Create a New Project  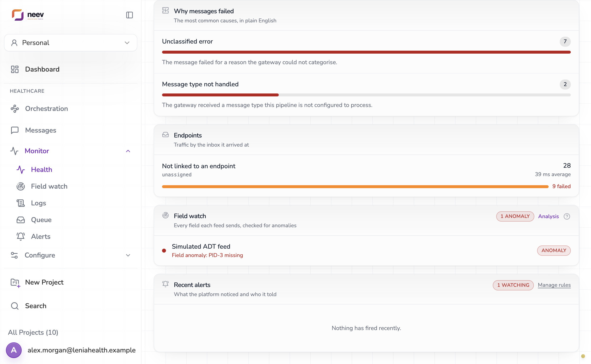coord(44,282)
